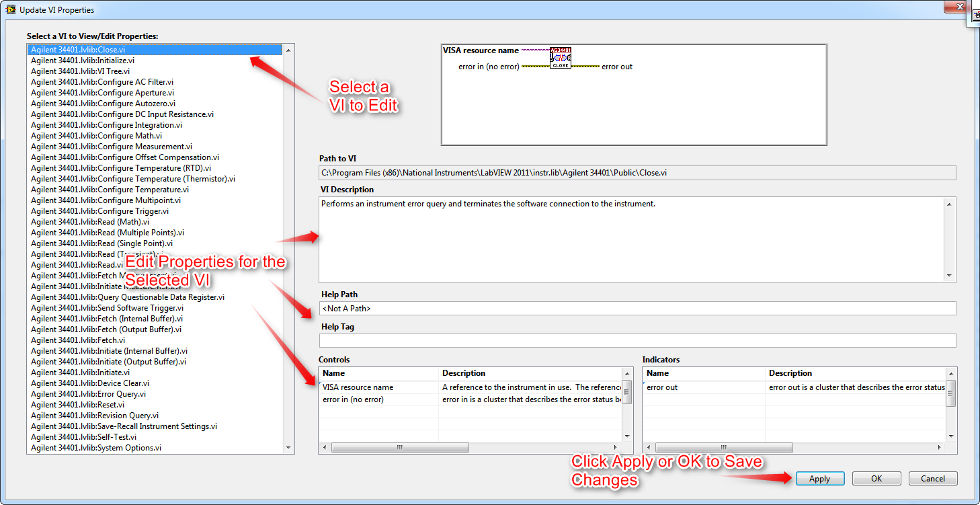The height and width of the screenshot is (505, 980).
Task: Close the Update VI Properties window
Action: [956, 7]
